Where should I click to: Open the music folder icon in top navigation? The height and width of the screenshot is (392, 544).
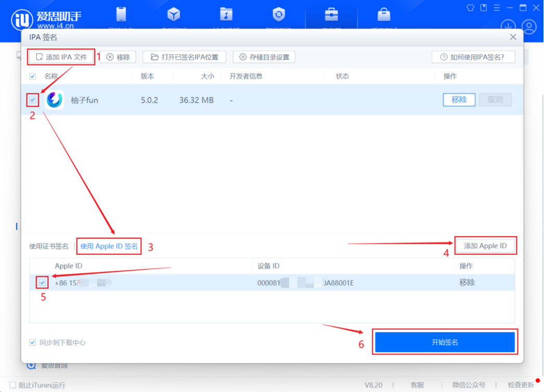coord(226,15)
